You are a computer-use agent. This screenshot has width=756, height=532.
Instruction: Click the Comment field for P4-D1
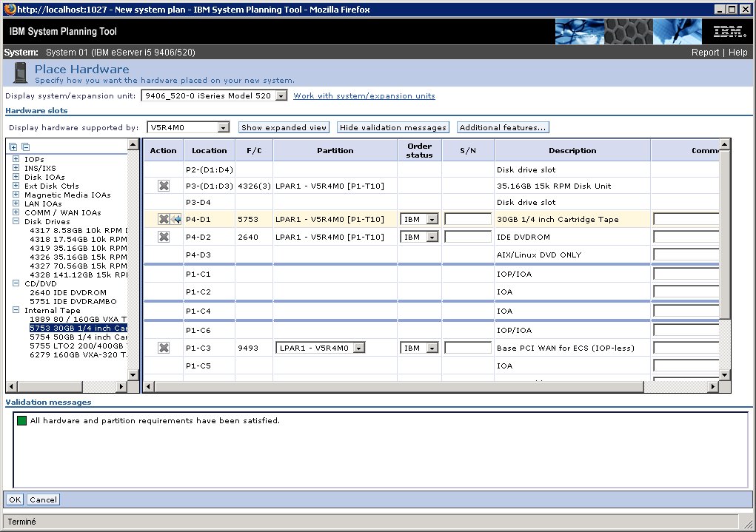pos(686,219)
